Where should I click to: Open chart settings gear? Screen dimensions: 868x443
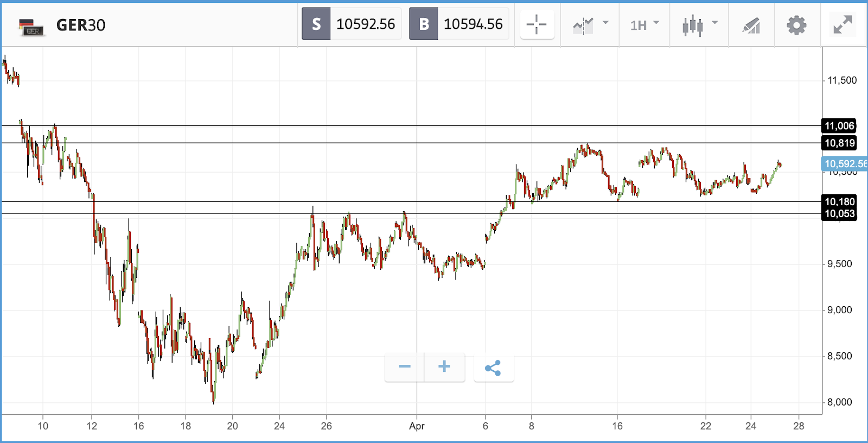[x=796, y=25]
